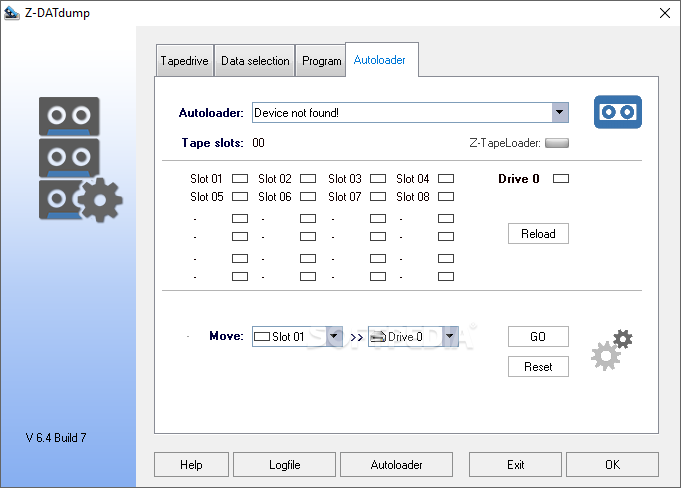Open the Autoloader device dropdown
The width and height of the screenshot is (681, 488).
pyautogui.click(x=560, y=112)
